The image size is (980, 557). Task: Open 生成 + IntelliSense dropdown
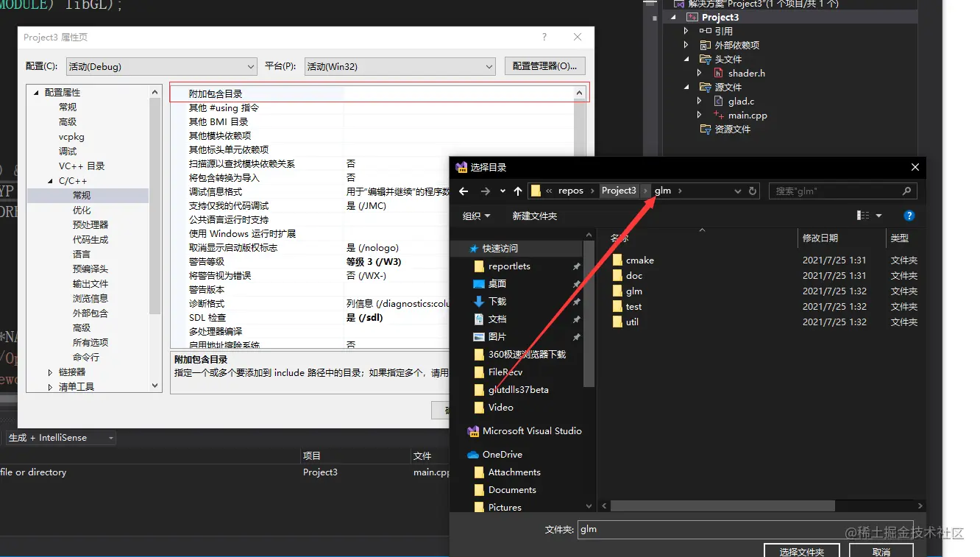tap(60, 438)
